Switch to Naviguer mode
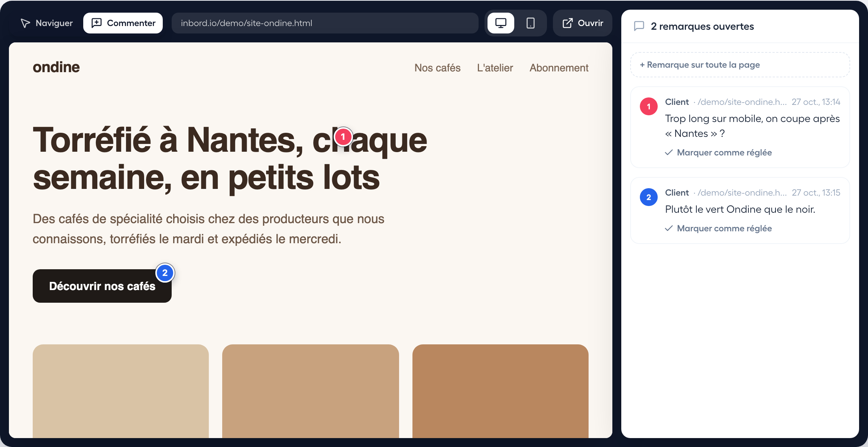The width and height of the screenshot is (868, 447). (46, 23)
